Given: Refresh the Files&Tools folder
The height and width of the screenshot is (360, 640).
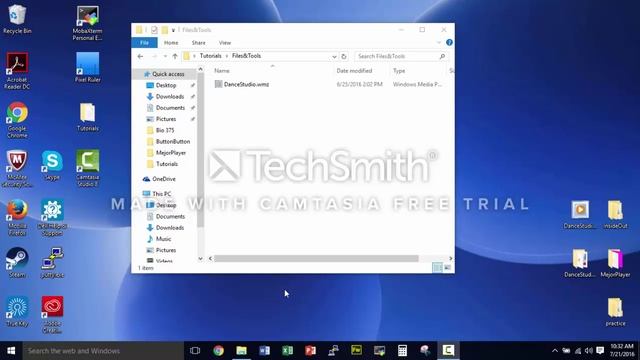Looking at the screenshot, I should pos(344,56).
